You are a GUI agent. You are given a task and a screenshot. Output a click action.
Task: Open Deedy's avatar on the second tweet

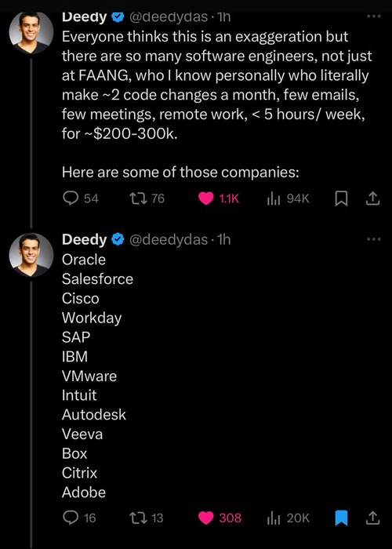31,255
